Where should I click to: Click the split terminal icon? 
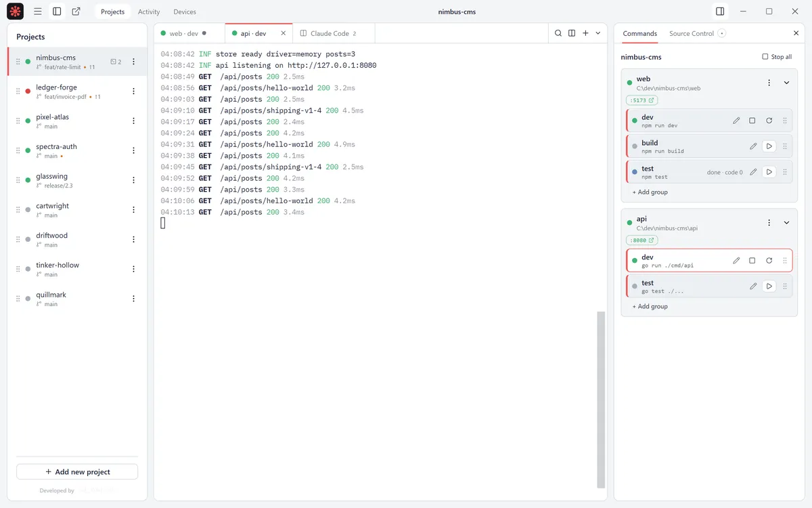(x=572, y=33)
